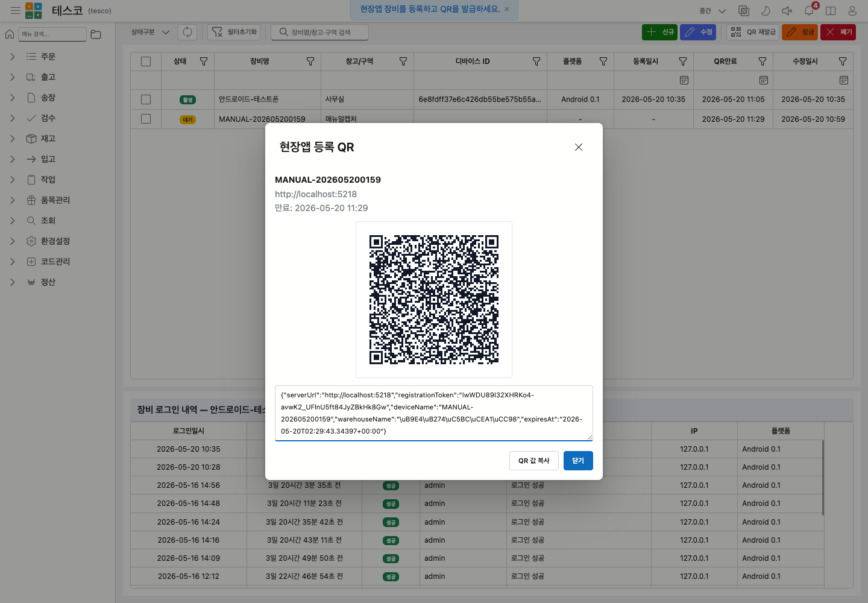This screenshot has width=868, height=603.
Task: Close the 현장앱 등록 QR dialog
Action: [579, 147]
